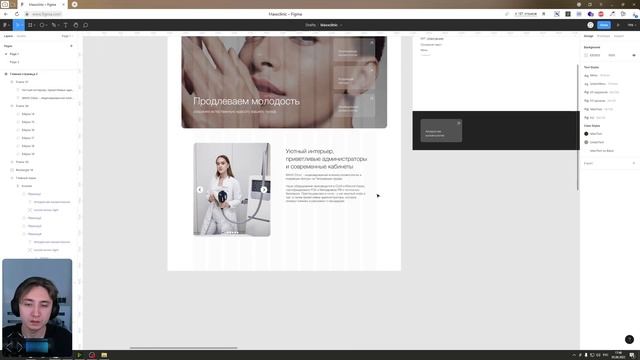Select the Уютный интерьер text layer
This screenshot has width=640, height=360.
click(x=47, y=90)
